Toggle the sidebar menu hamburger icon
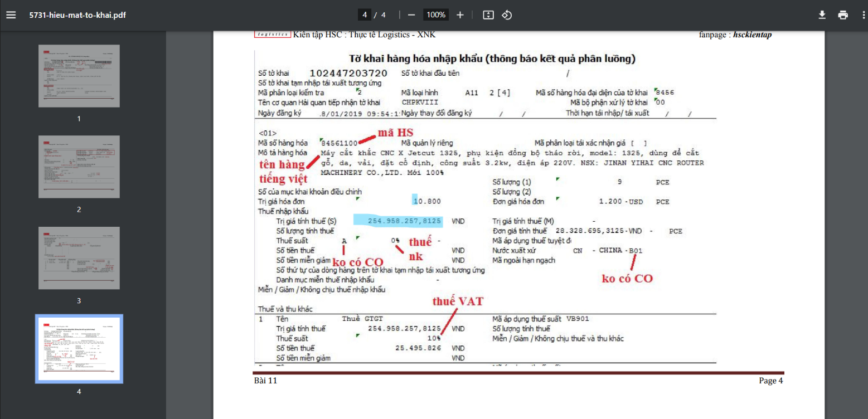The image size is (868, 419). point(11,15)
